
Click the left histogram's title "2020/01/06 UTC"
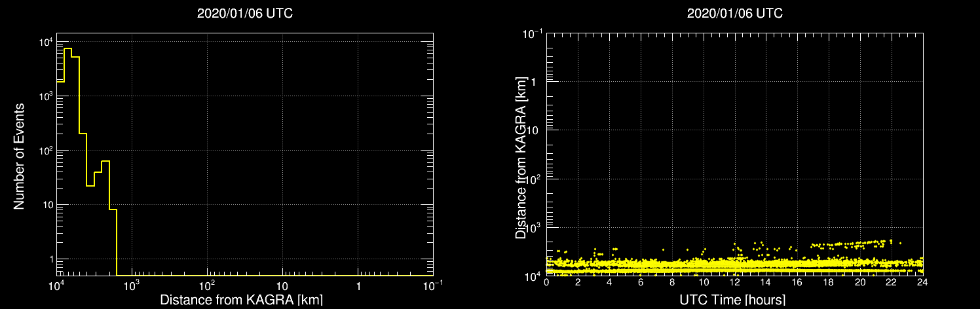point(244,13)
